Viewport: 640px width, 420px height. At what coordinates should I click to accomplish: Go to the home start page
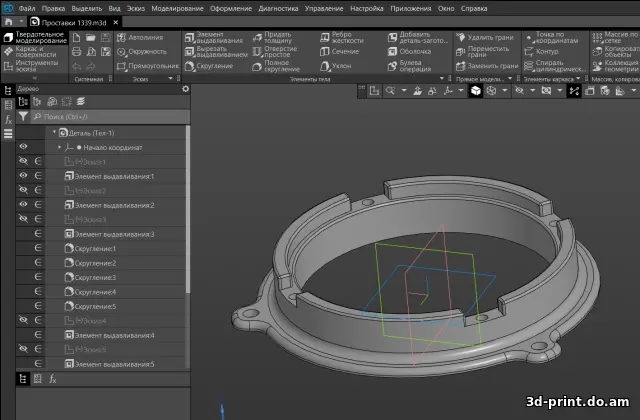click(9, 22)
